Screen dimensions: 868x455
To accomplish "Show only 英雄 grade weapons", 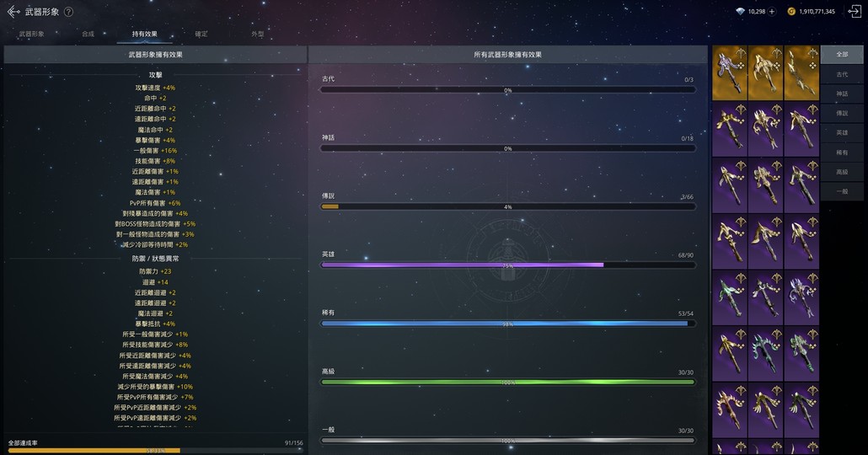I will [842, 133].
